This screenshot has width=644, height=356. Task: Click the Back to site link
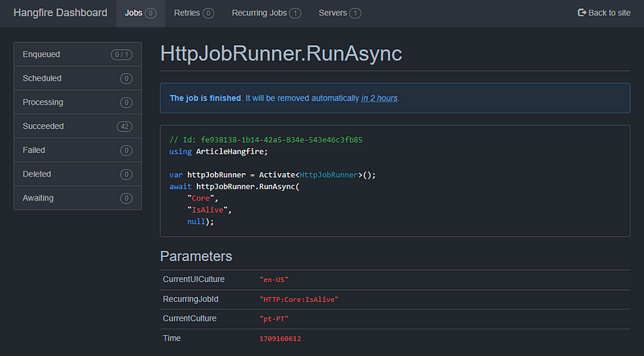pos(605,13)
